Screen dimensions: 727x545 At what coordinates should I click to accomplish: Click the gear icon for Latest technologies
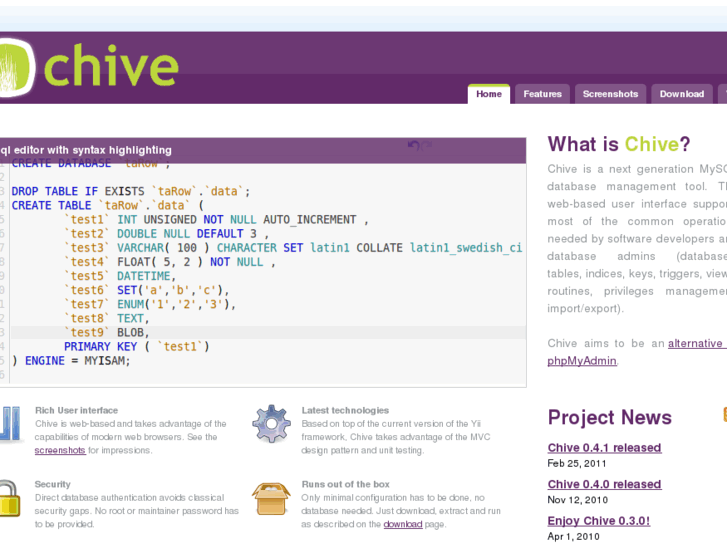click(271, 423)
